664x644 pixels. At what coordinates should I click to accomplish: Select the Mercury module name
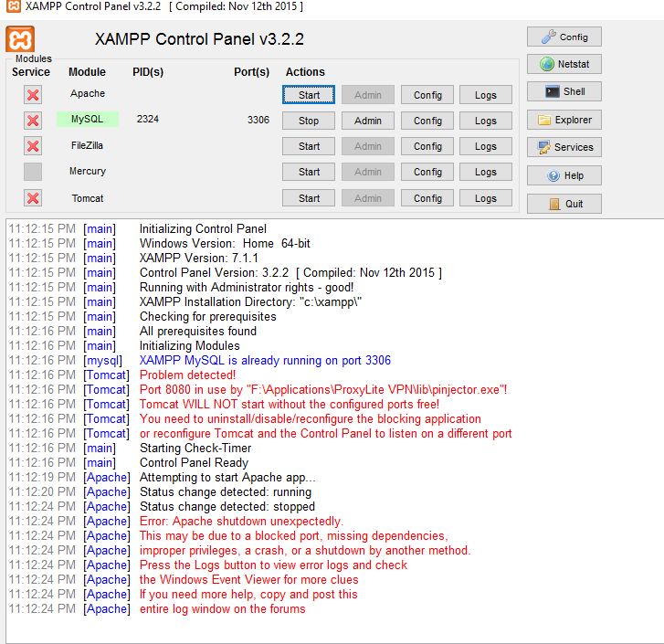pos(88,171)
